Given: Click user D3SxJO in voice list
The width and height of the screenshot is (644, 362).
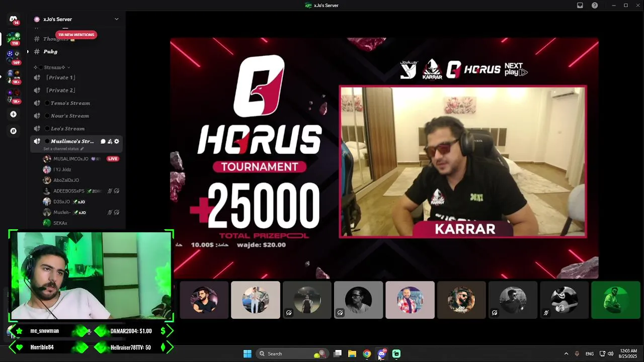Looking at the screenshot, I should [x=82, y=202].
